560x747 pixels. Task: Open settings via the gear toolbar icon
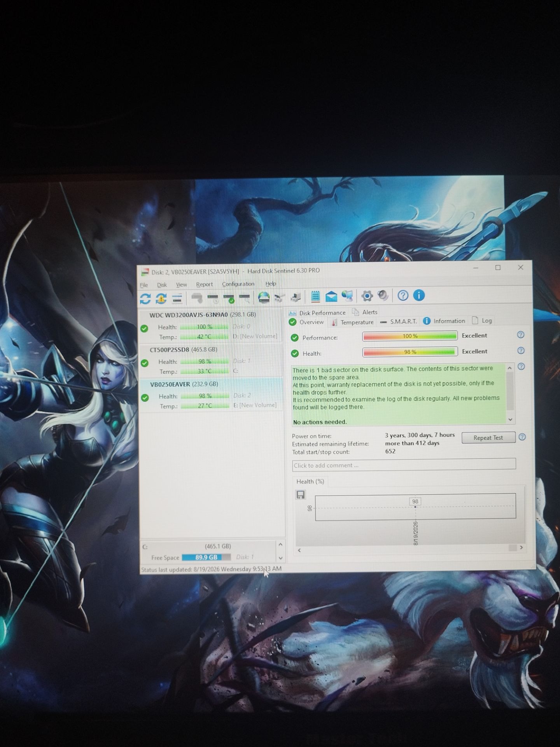click(x=367, y=296)
